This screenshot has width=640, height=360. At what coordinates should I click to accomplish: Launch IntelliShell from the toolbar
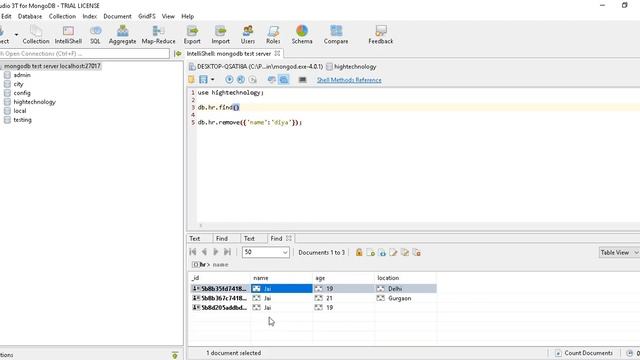tap(68, 35)
